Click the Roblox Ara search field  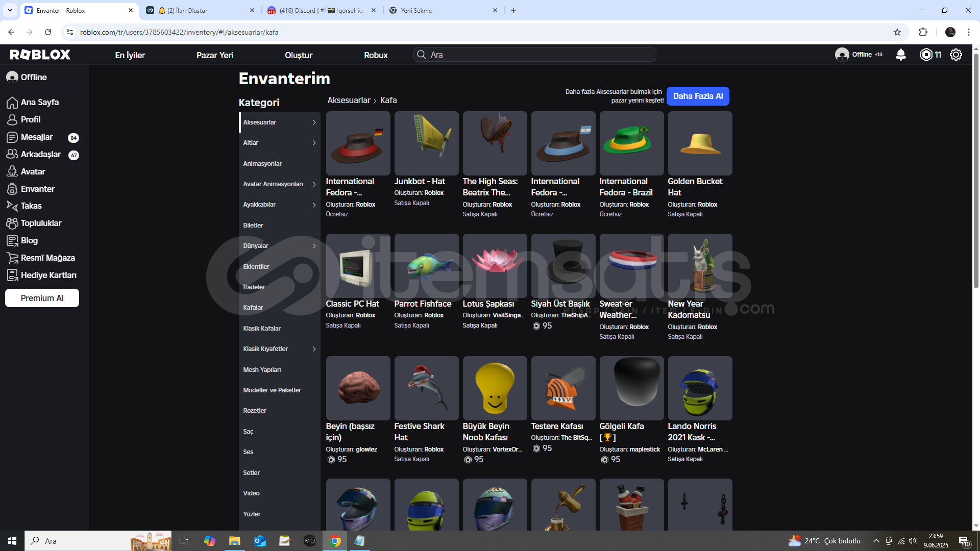(536, 55)
